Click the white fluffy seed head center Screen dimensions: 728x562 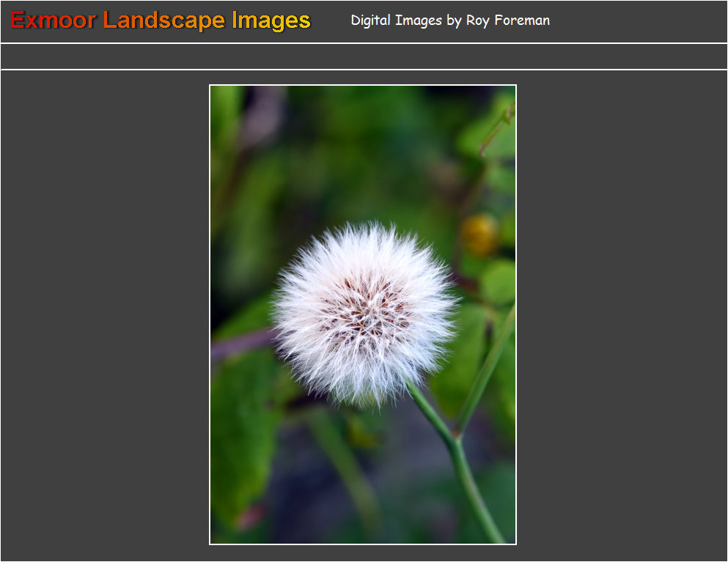(x=364, y=311)
